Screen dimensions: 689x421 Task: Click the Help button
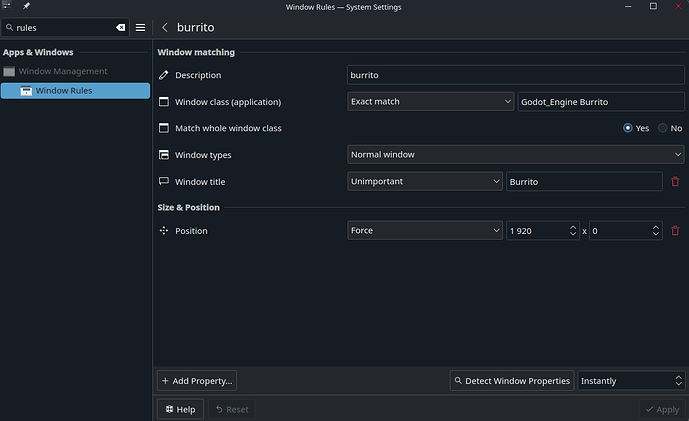tap(180, 409)
